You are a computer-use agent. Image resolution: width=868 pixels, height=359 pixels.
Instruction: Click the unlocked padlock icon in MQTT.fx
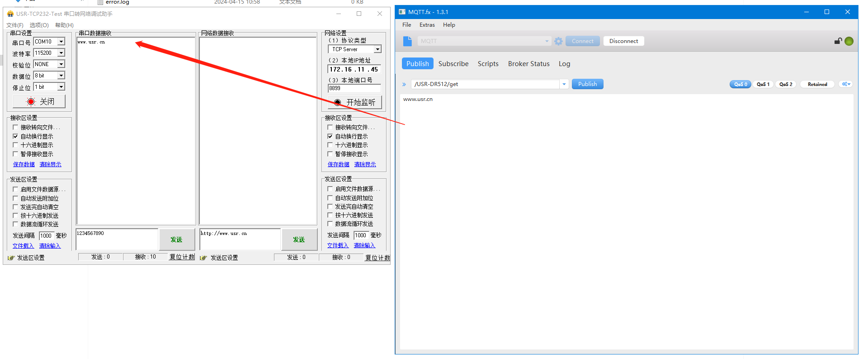click(838, 41)
